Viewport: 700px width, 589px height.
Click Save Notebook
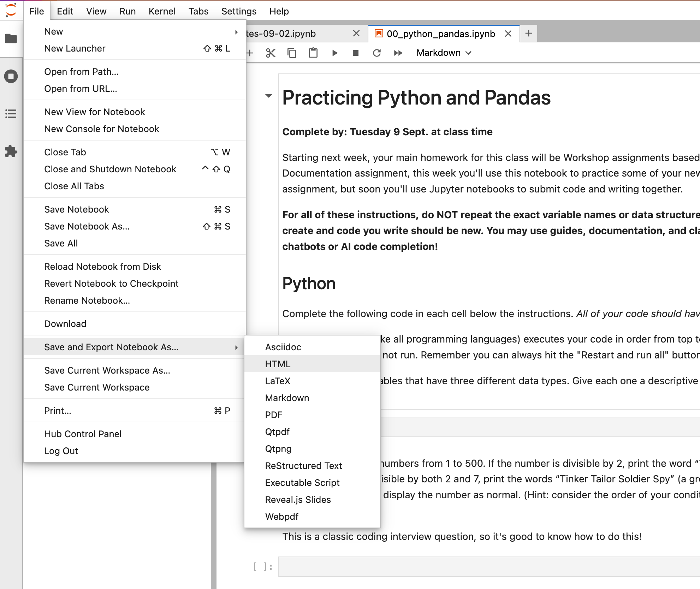point(135,209)
